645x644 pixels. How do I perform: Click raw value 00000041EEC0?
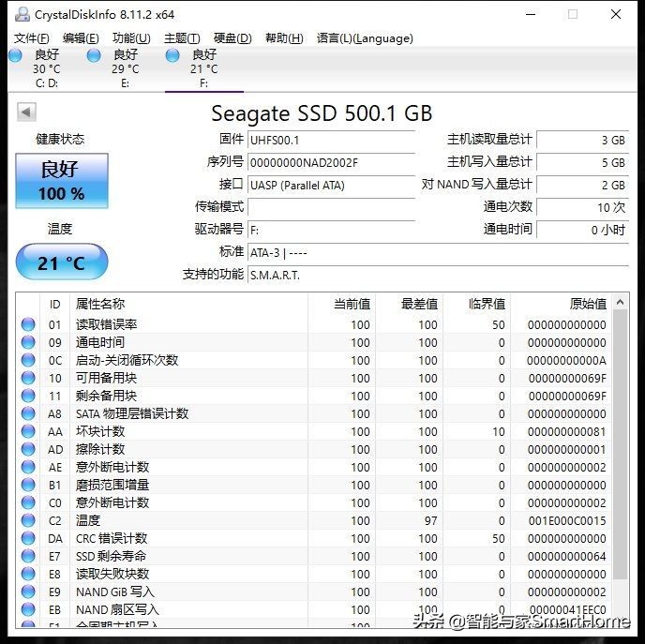pyautogui.click(x=568, y=609)
